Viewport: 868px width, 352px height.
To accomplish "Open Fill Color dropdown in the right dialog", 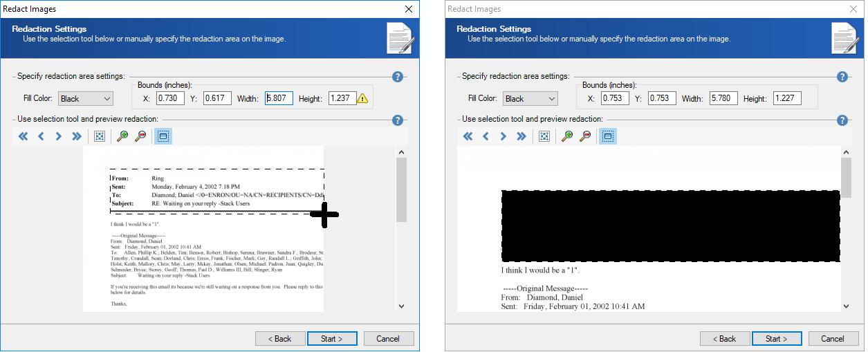I will [530, 99].
